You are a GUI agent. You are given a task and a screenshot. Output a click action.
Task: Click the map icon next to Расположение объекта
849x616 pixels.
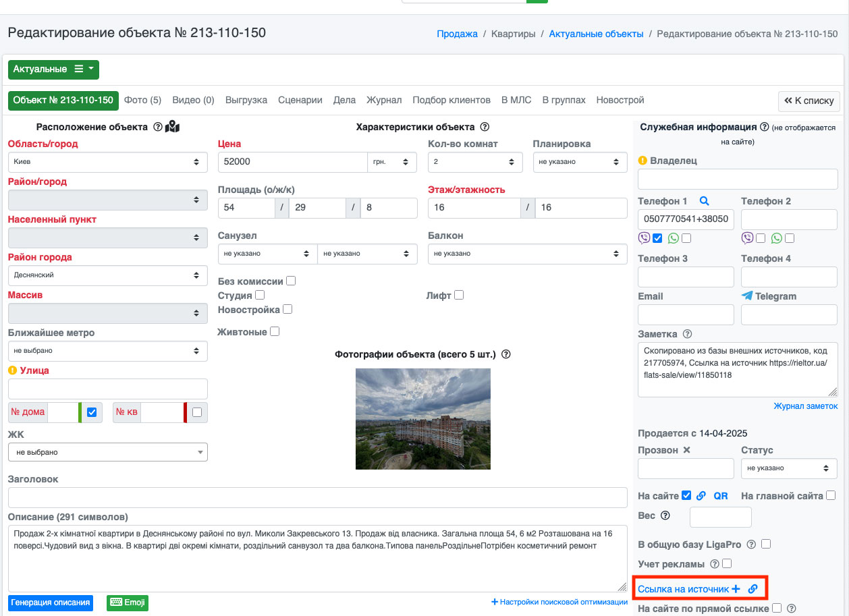coord(173,127)
